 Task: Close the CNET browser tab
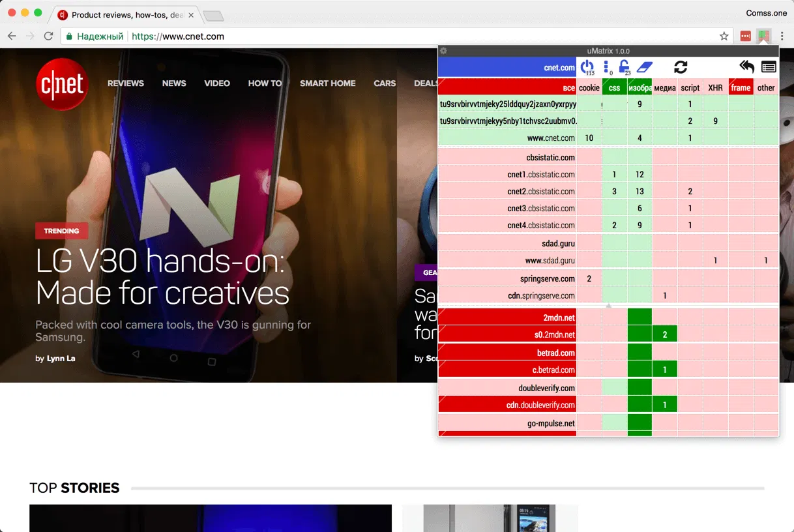tap(191, 14)
